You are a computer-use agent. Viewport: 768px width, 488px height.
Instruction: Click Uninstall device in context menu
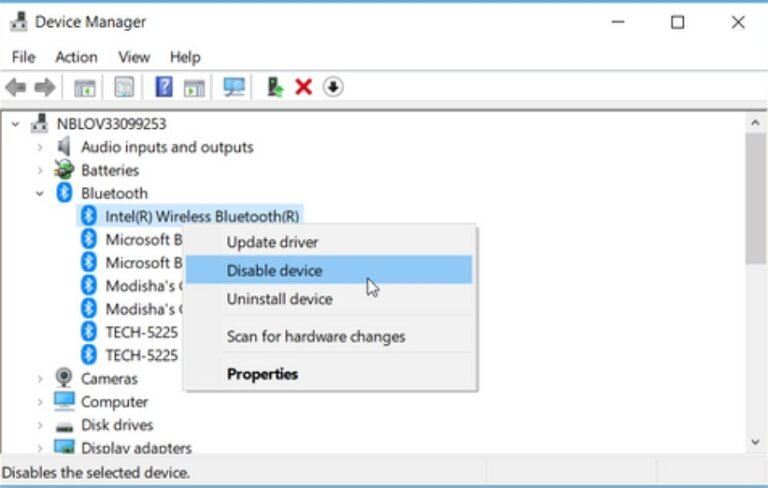[x=279, y=299]
